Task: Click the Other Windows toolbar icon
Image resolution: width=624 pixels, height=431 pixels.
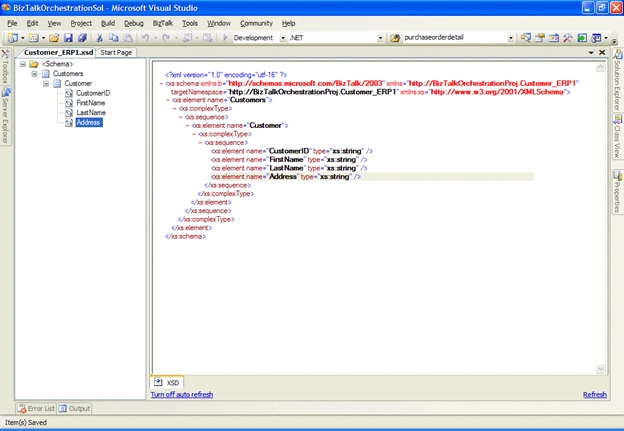Action: pos(596,38)
